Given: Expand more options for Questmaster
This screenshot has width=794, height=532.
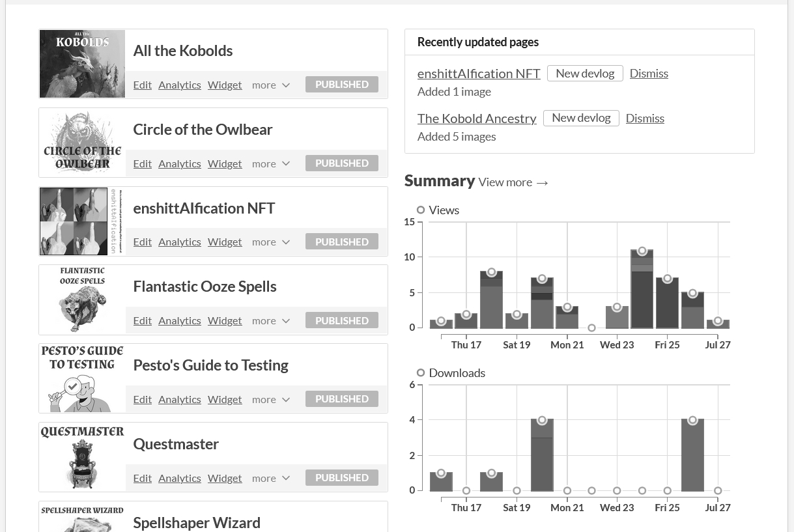Looking at the screenshot, I should point(270,479).
